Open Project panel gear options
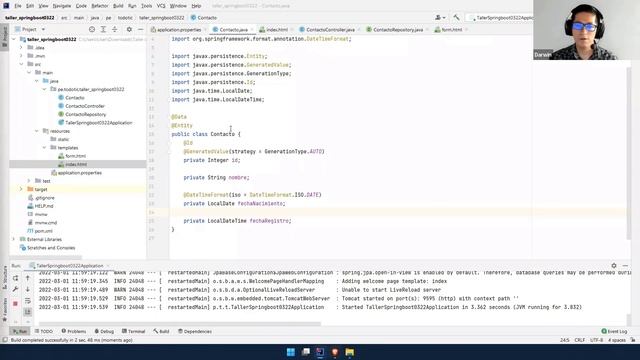Screen dimensions: 640x360 point(129,29)
